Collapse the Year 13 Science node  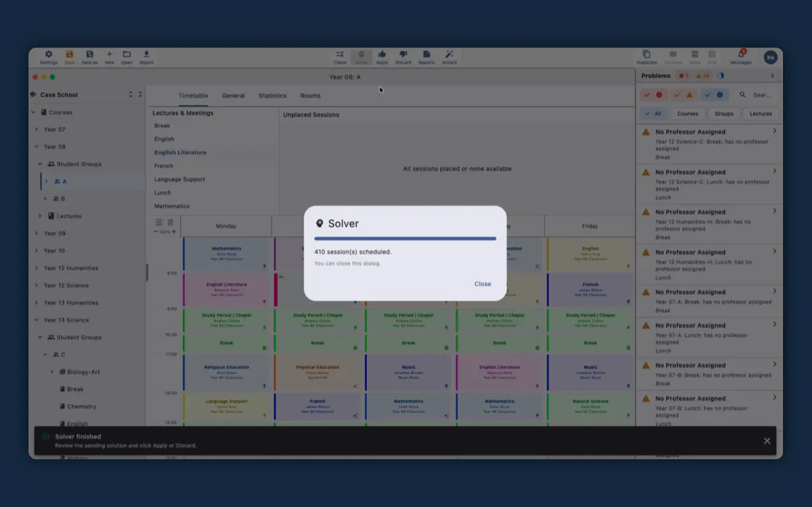point(36,320)
